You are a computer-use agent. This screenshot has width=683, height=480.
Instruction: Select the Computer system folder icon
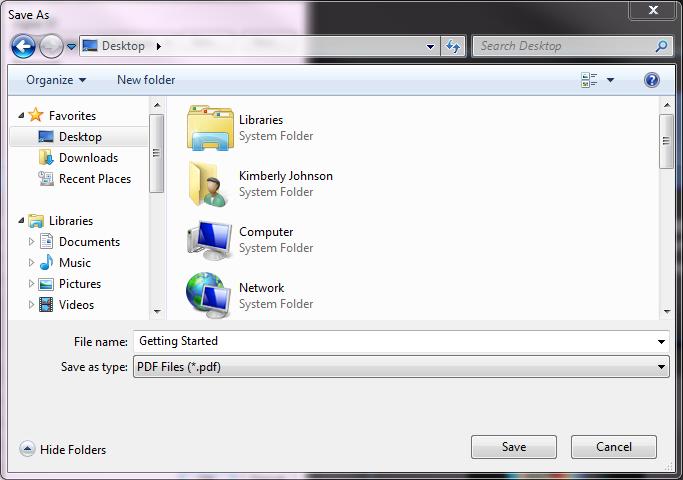tap(209, 240)
